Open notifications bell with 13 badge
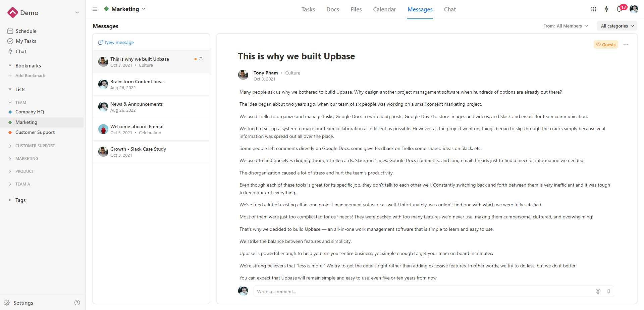The height and width of the screenshot is (310, 644). point(620,9)
